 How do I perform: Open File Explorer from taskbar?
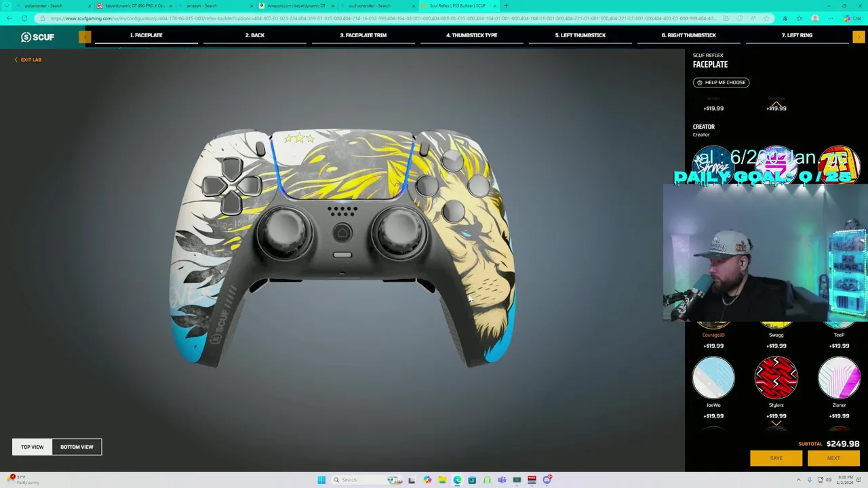tap(442, 480)
